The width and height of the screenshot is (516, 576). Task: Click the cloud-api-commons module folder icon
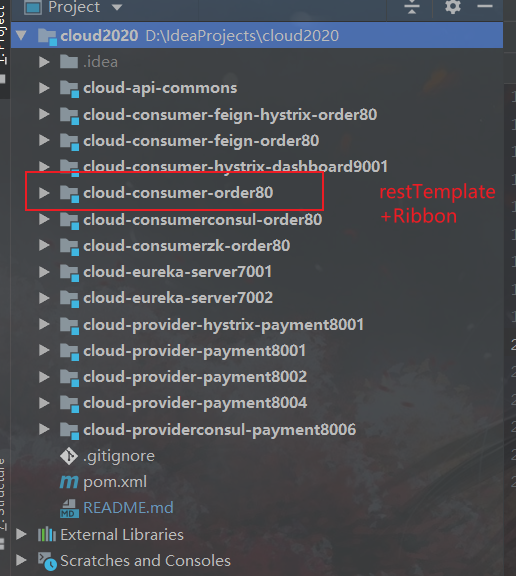[x=69, y=89]
